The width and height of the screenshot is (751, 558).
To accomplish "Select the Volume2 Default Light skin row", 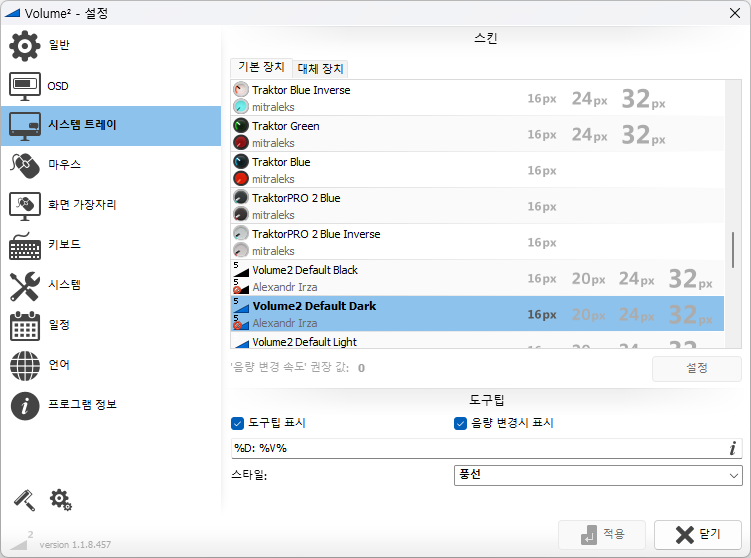I will (x=477, y=341).
